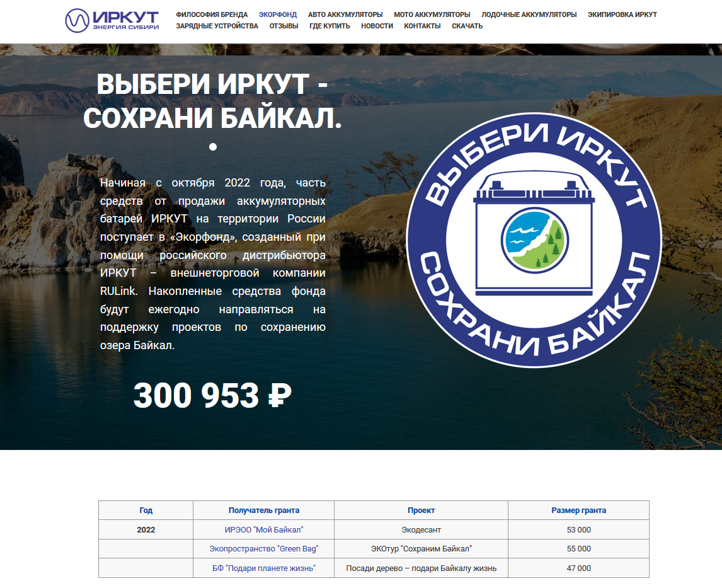
Task: Open Зарядные устройства menu item
Action: point(217,26)
